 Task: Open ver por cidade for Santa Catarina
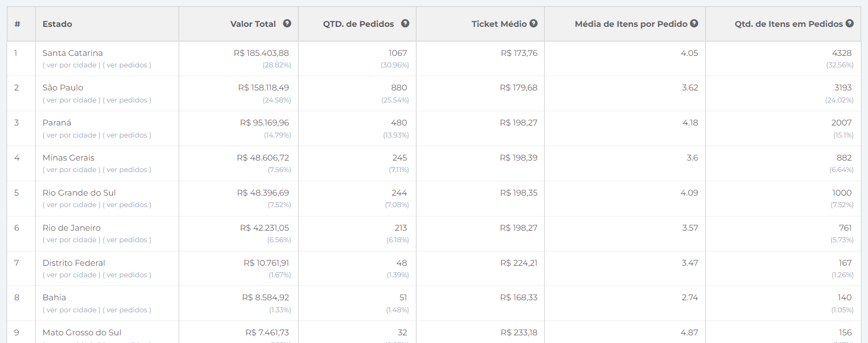pyautogui.click(x=72, y=65)
